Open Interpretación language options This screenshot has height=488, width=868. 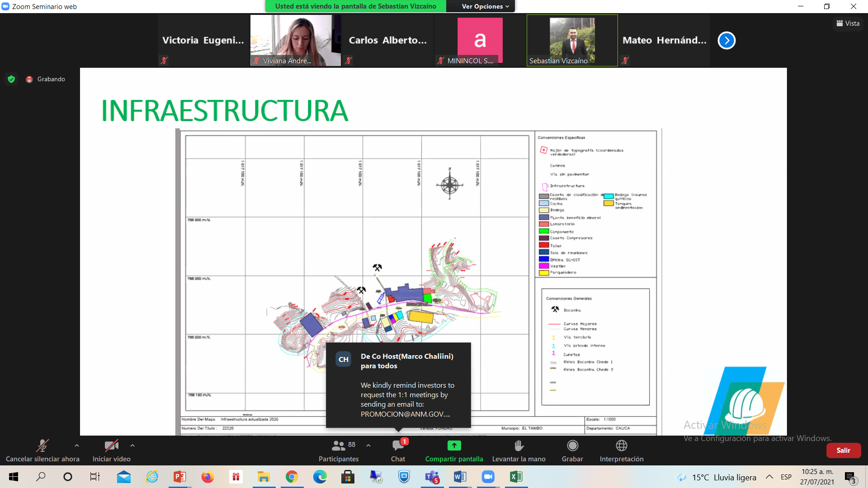coord(622,451)
